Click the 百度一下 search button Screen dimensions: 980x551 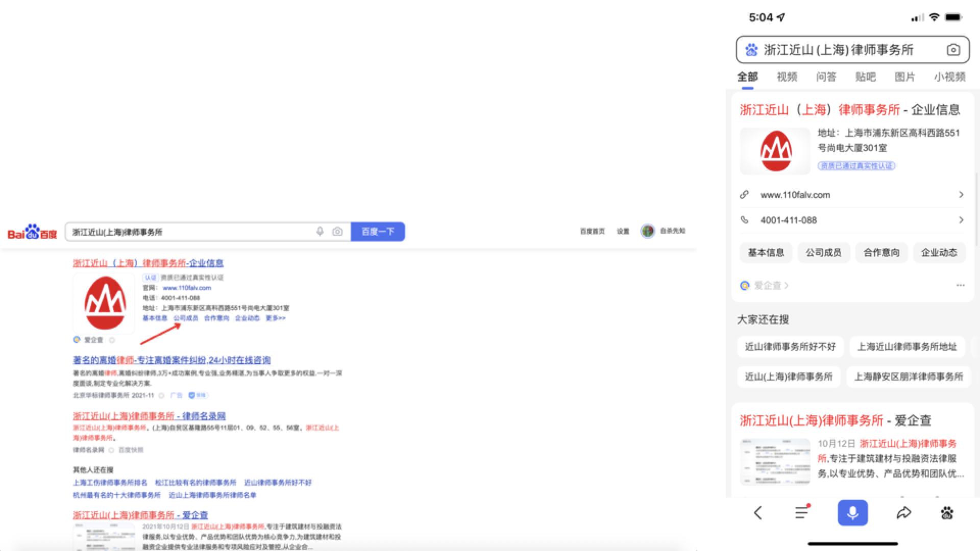[x=378, y=232]
